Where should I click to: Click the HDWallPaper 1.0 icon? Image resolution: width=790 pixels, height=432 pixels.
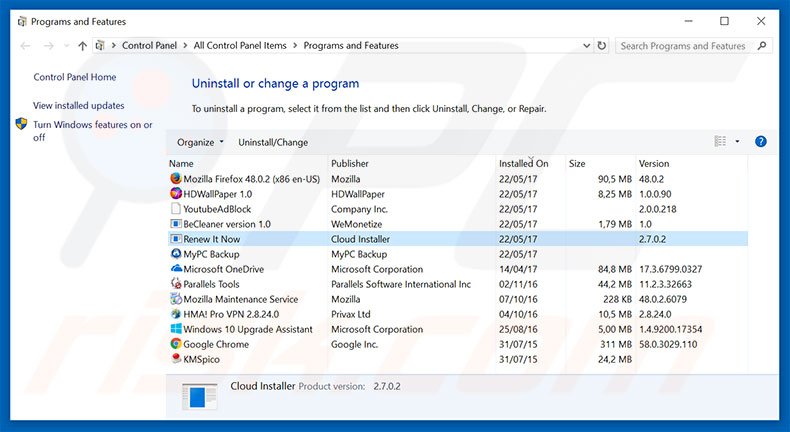pos(176,194)
